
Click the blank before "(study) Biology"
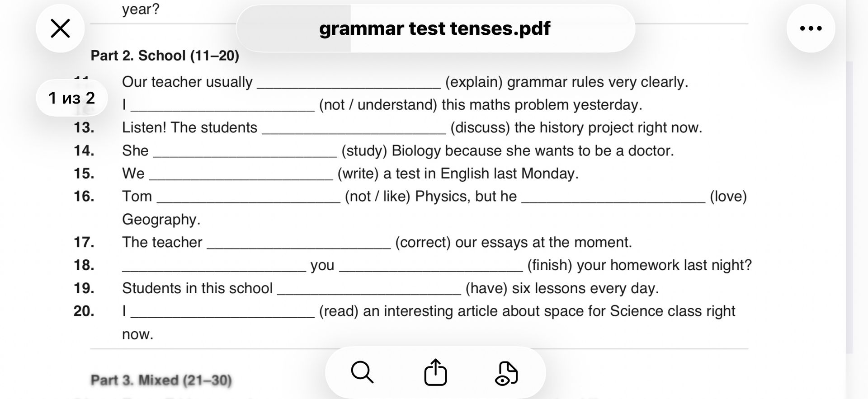[x=245, y=152]
